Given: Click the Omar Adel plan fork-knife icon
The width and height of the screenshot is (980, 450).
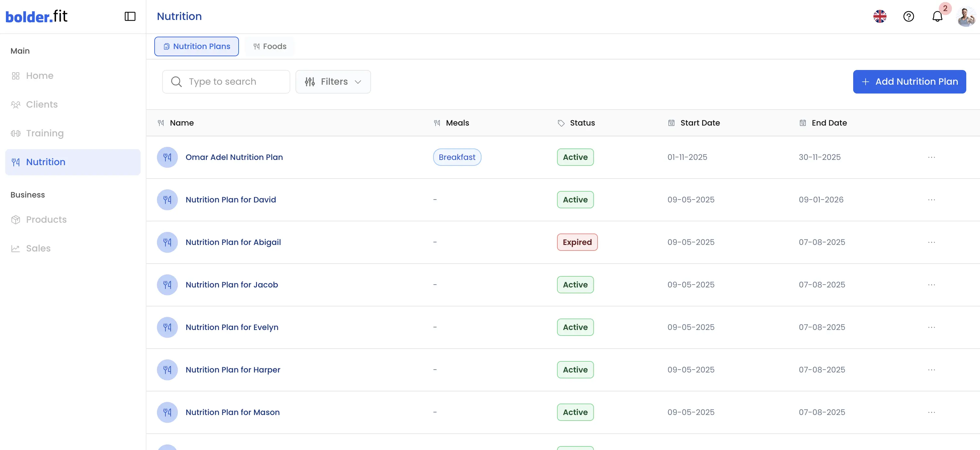Looking at the screenshot, I should pyautogui.click(x=167, y=157).
